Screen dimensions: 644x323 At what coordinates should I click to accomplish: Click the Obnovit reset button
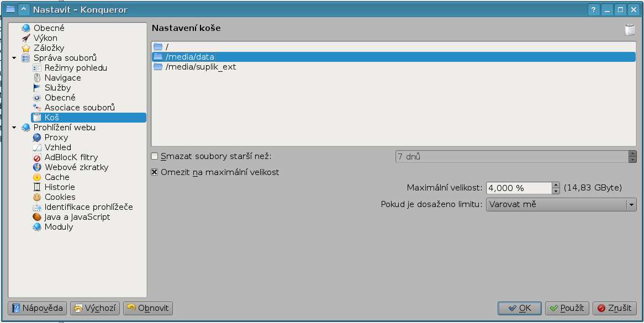coord(148,308)
